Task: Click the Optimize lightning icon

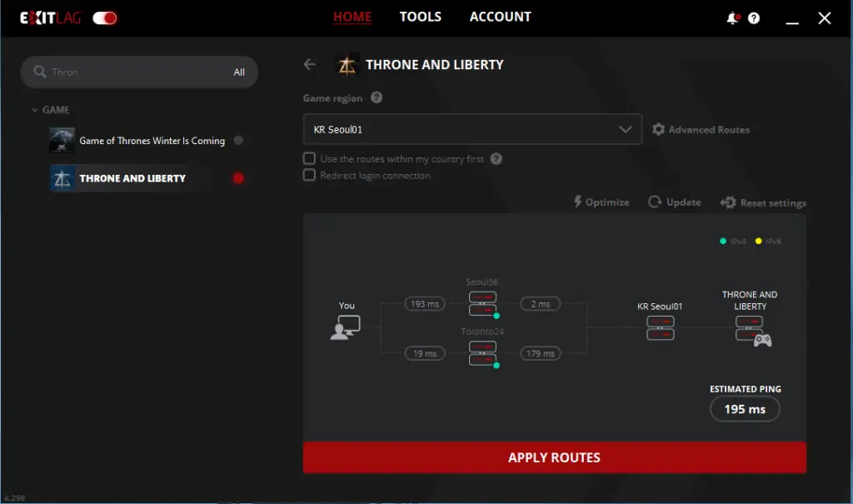Action: 578,202
